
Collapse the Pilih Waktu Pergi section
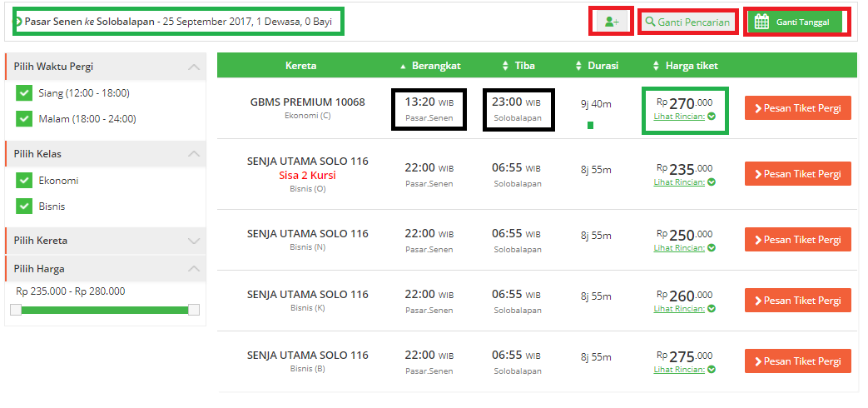(194, 67)
